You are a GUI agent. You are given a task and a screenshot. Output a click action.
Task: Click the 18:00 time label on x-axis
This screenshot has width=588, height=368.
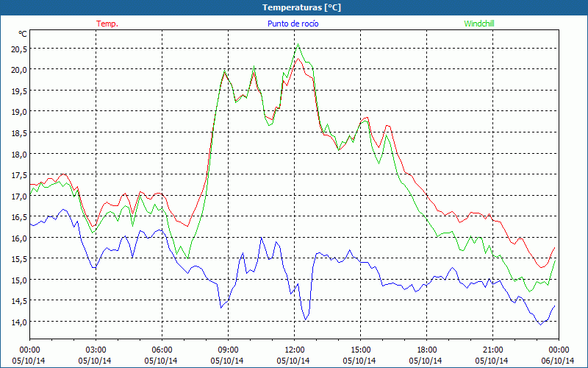click(x=426, y=350)
